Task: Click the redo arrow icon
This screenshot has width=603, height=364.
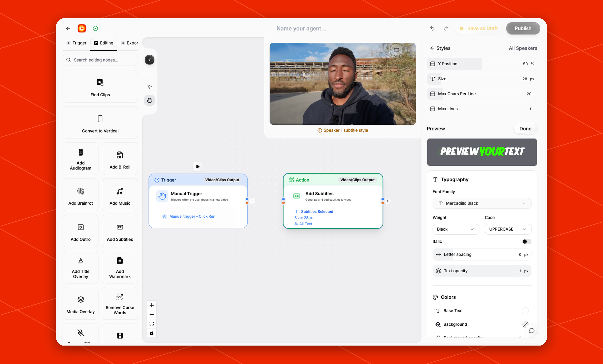Action: coord(446,28)
